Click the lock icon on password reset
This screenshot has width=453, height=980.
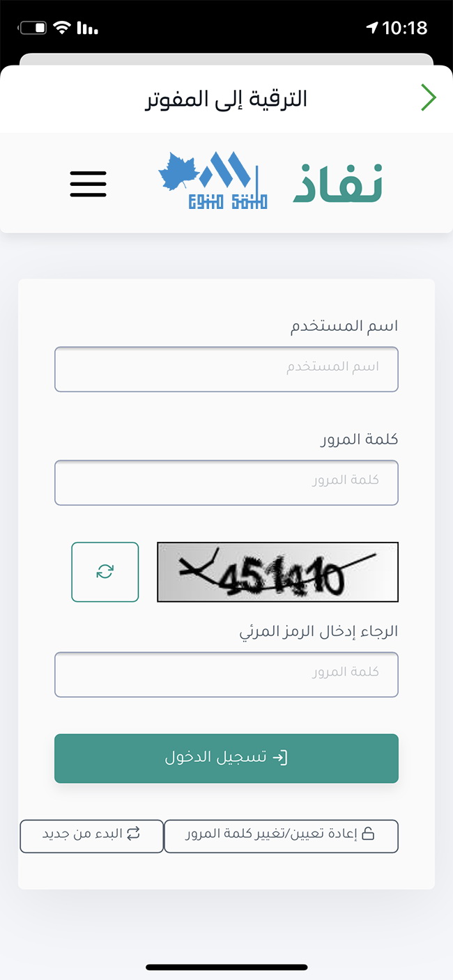(368, 833)
